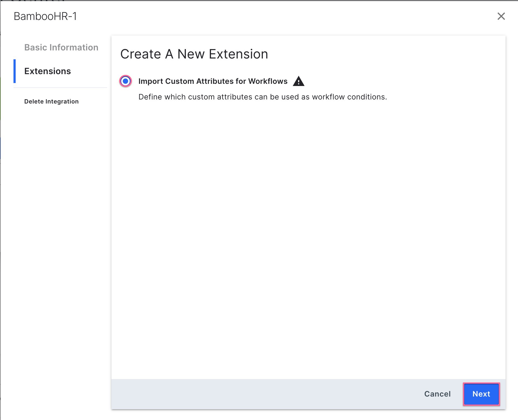Open the Extensions section

[47, 71]
